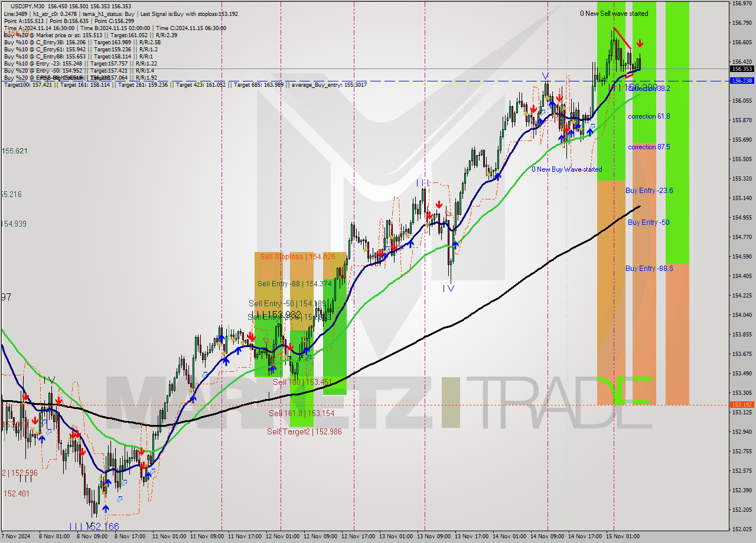Screen dimensions: 756x543
Task: Click the 'Buy Entry -23.6' label
Action: pos(649,191)
